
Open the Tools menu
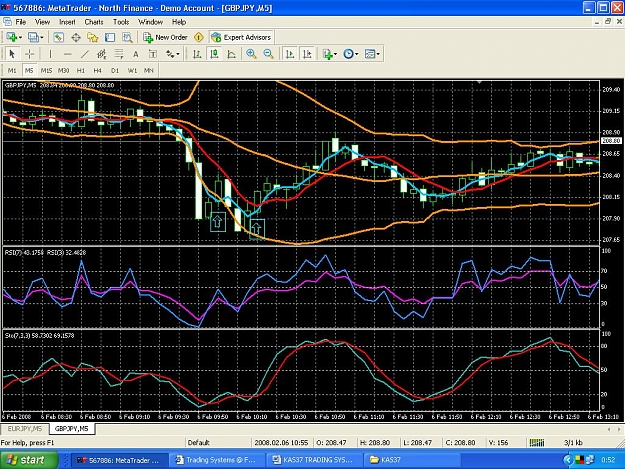[x=121, y=22]
